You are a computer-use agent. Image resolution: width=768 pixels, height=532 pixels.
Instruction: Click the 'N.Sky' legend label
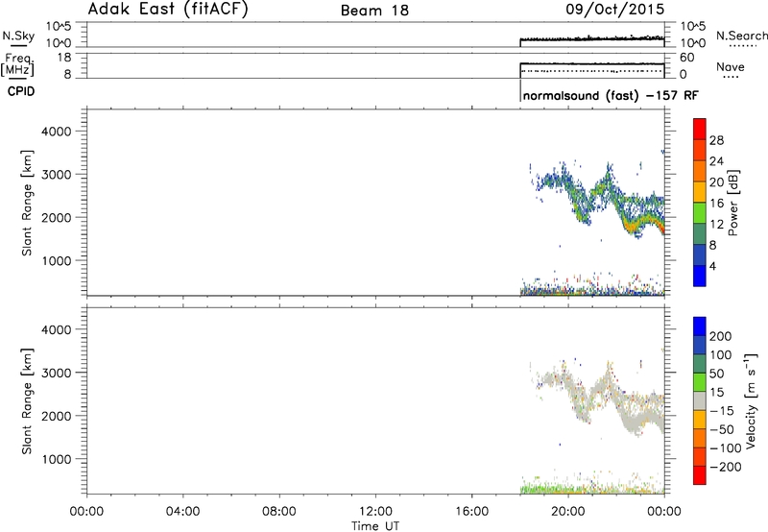18,36
